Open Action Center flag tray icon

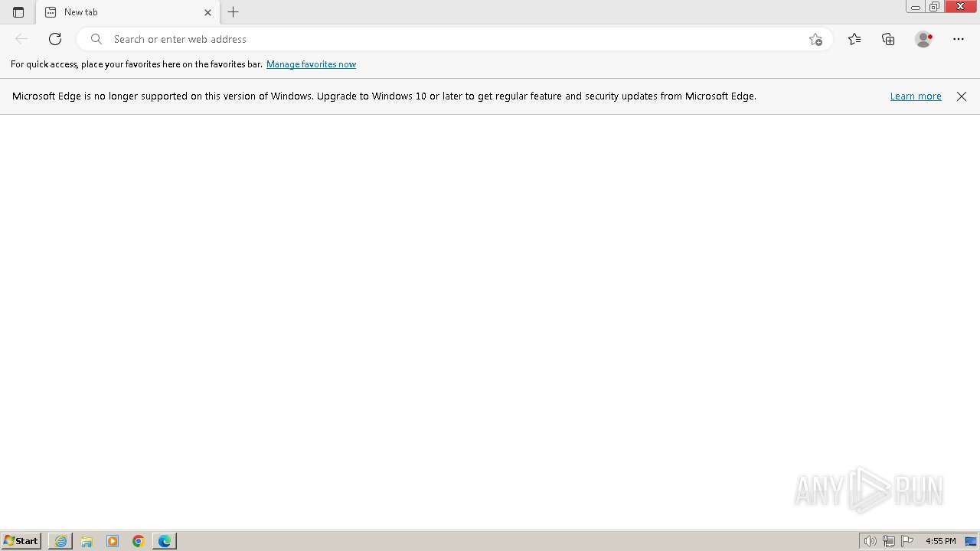coord(907,541)
